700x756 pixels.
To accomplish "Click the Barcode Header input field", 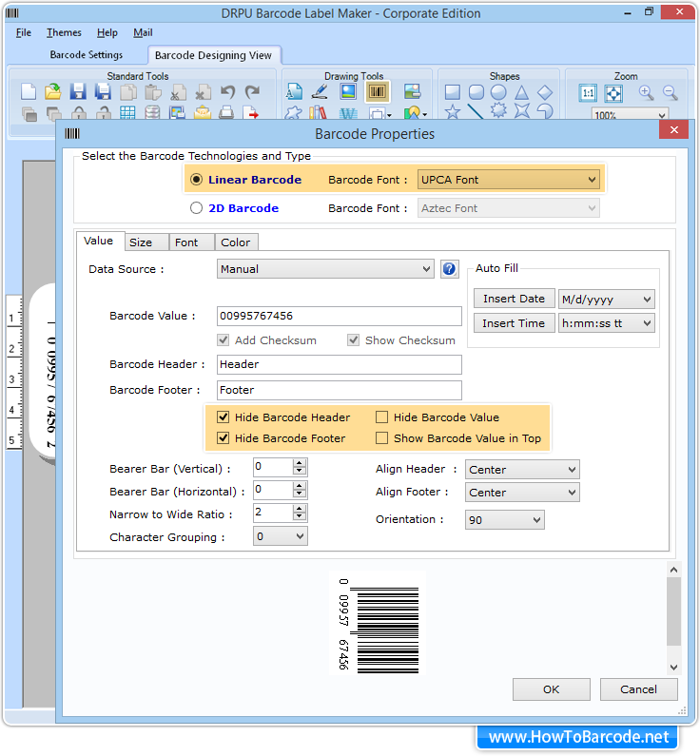I will point(339,364).
